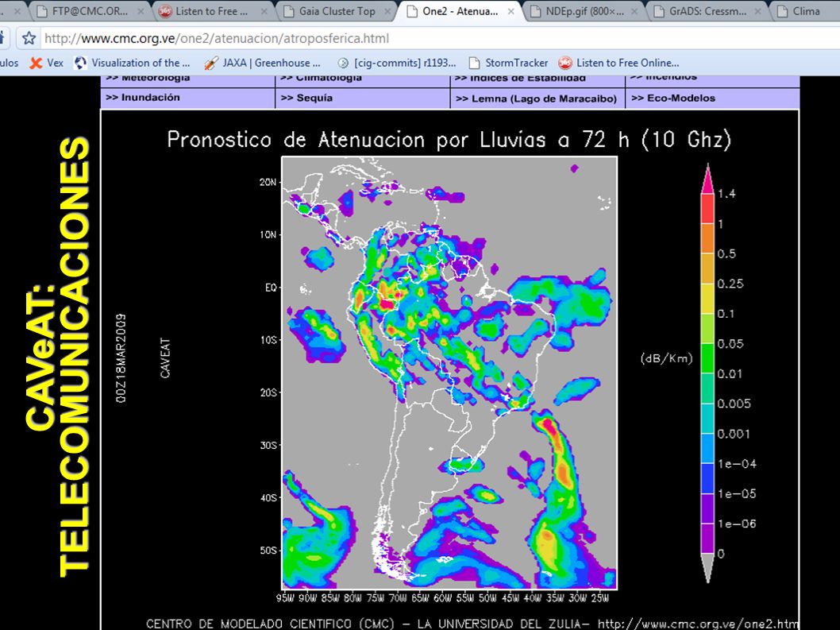Open Listen to Free Online bookmark

point(618,63)
